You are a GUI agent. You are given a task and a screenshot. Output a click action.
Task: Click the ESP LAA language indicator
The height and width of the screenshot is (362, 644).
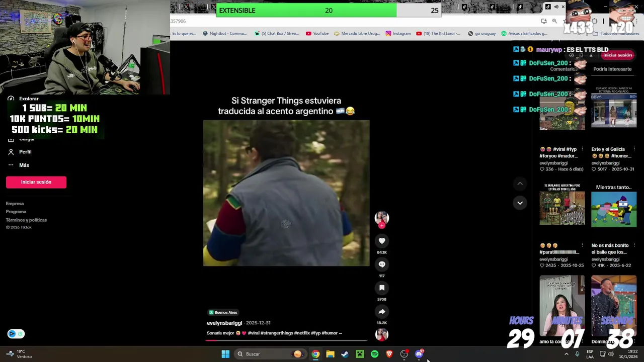(590, 354)
